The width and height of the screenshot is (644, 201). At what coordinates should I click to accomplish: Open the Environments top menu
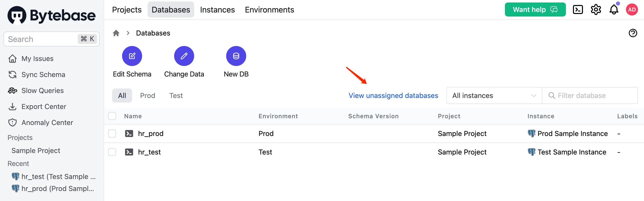point(269,10)
